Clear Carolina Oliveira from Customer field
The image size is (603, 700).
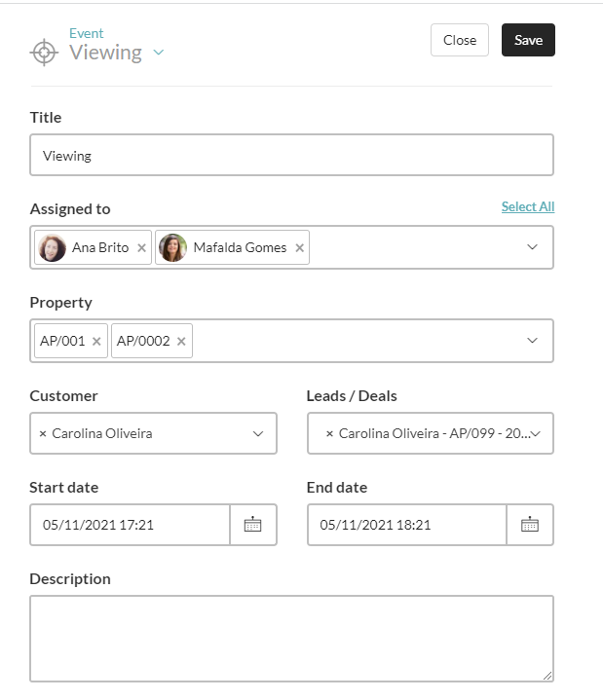point(42,433)
